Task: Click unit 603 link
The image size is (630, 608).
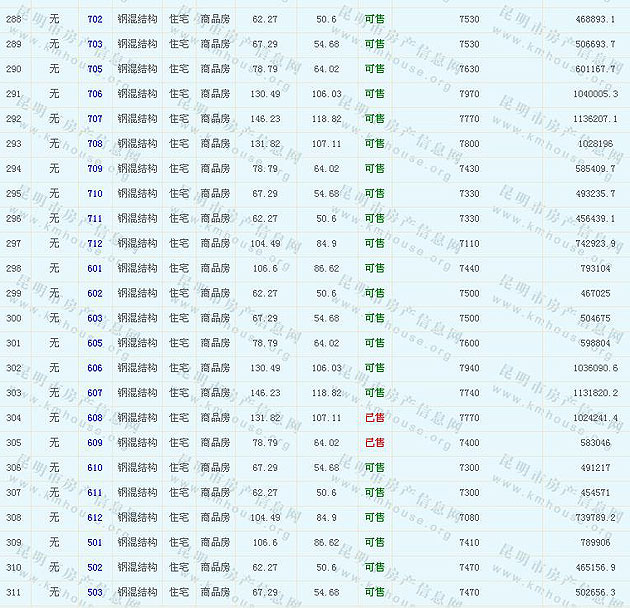Action: 95,318
